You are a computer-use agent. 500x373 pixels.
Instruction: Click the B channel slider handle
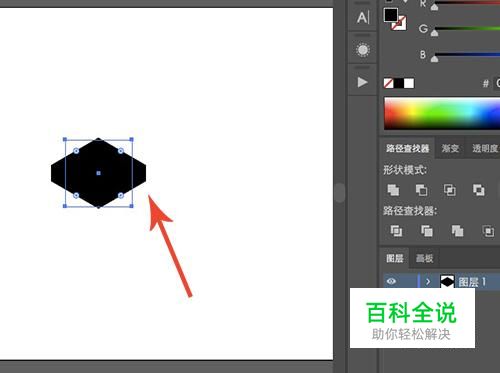tap(434, 59)
